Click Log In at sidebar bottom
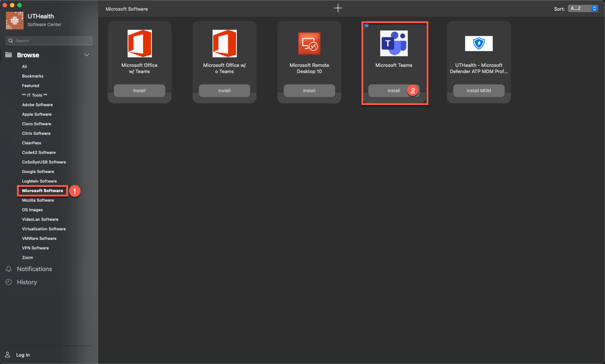 pyautogui.click(x=23, y=355)
